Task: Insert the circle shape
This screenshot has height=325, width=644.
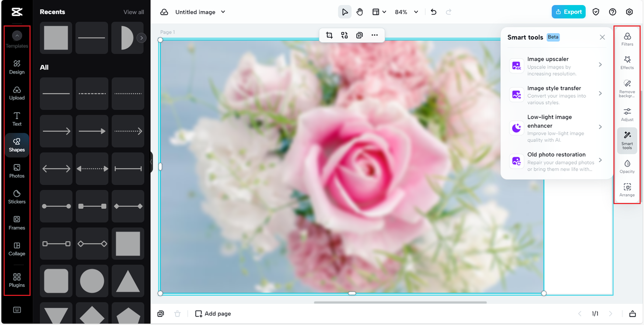Action: point(92,281)
